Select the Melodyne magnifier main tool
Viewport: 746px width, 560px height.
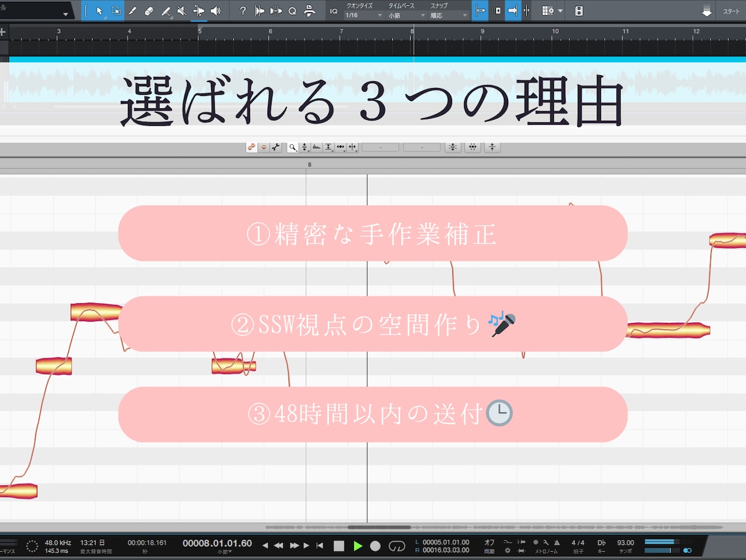tap(293, 147)
